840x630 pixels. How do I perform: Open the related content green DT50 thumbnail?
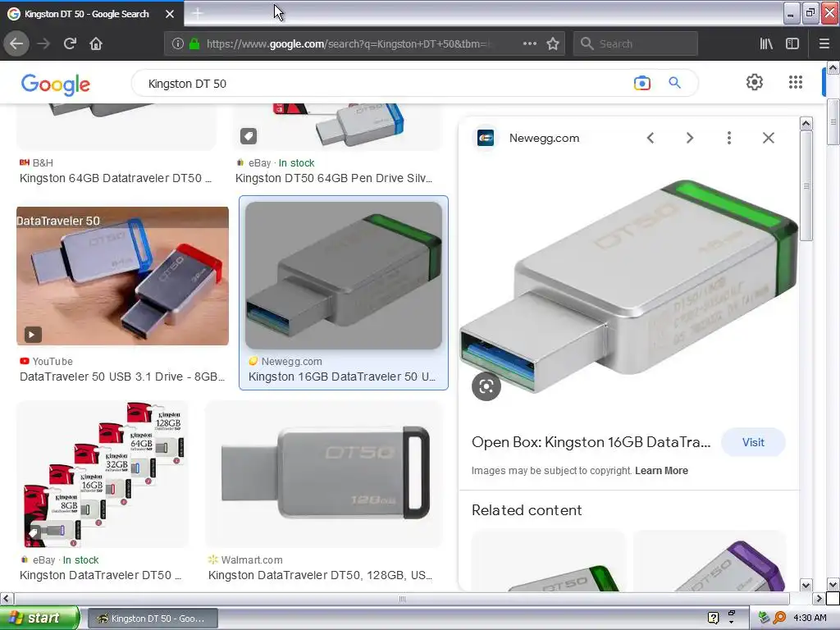(548, 561)
